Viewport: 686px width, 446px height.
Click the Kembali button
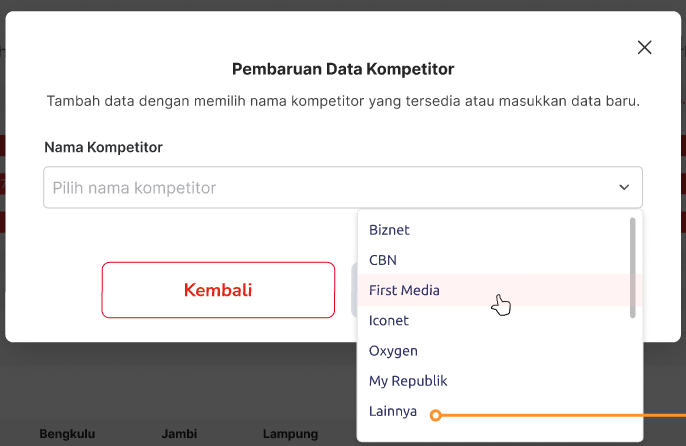pyautogui.click(x=218, y=290)
